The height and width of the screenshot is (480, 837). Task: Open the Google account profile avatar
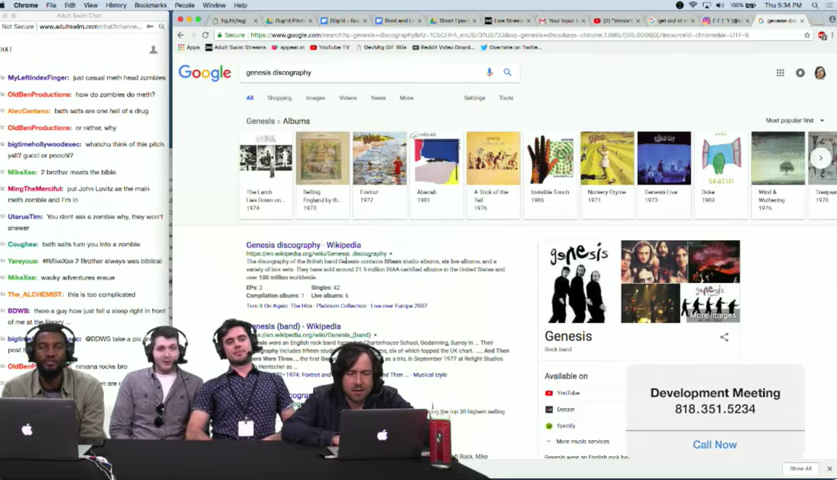(820, 73)
